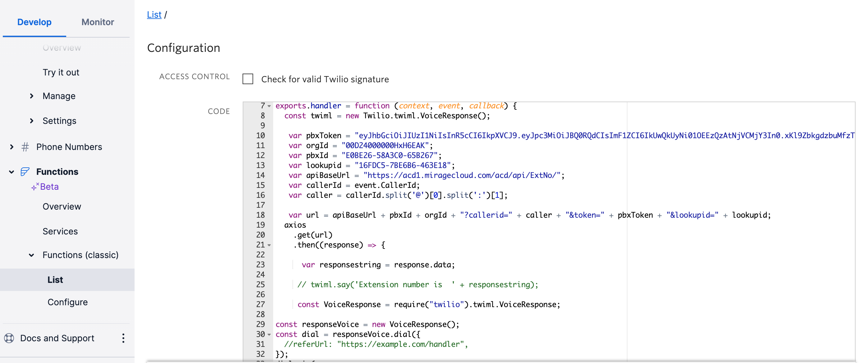
Task: Open the three-dot menu beside Docs and Support
Action: pos(123,338)
